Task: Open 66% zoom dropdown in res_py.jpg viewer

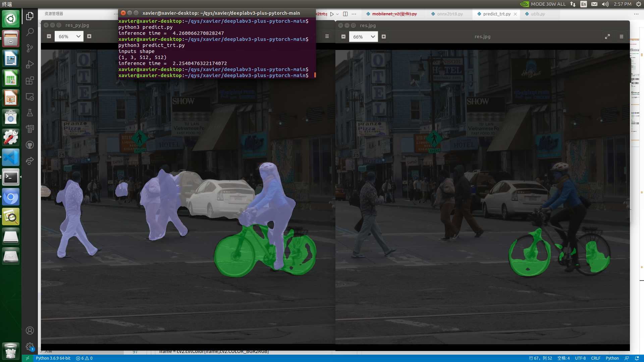Action: (x=78, y=36)
